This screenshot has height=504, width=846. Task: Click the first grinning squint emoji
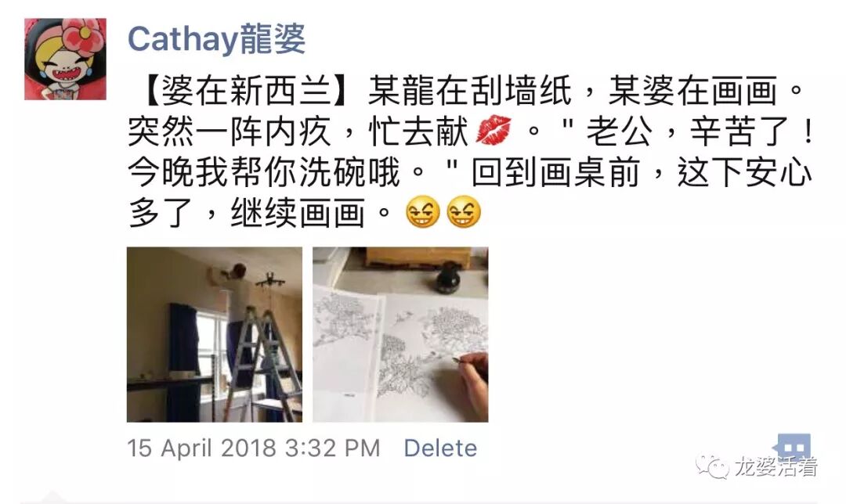(423, 212)
